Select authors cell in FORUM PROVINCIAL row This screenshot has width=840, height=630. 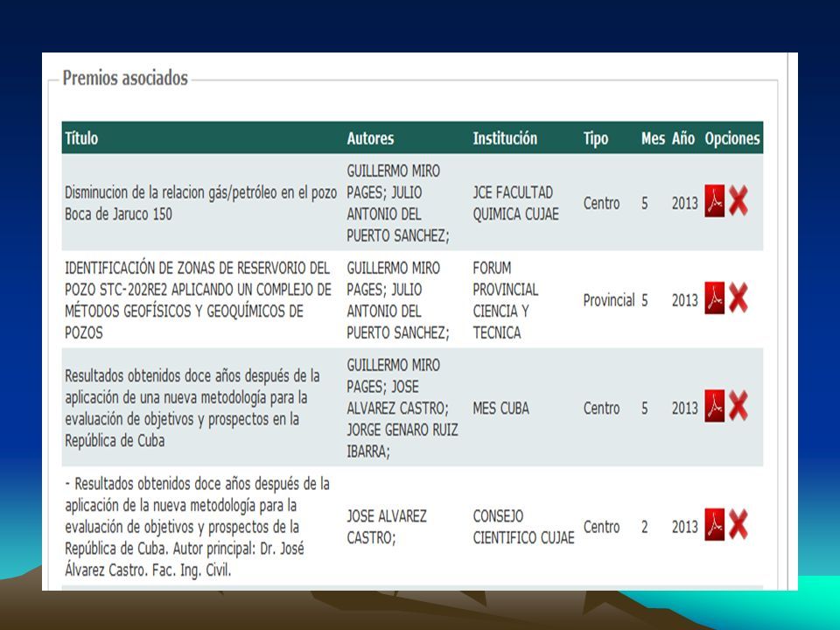tap(398, 300)
